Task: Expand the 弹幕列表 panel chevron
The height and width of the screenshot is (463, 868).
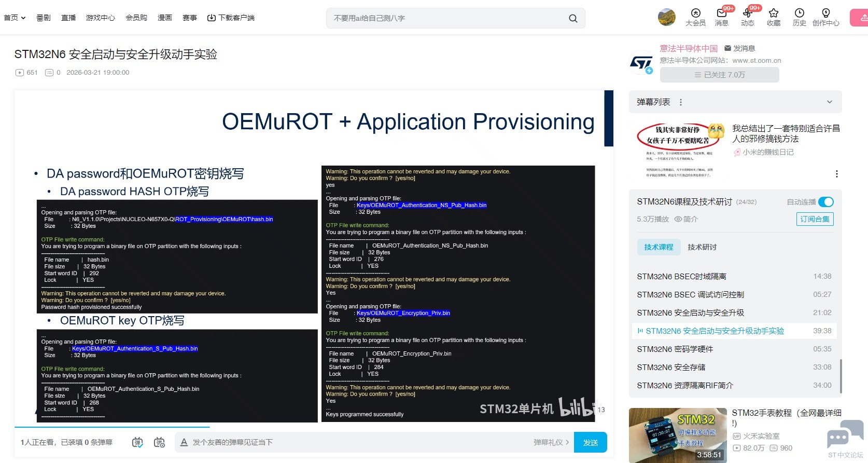Action: pyautogui.click(x=829, y=102)
